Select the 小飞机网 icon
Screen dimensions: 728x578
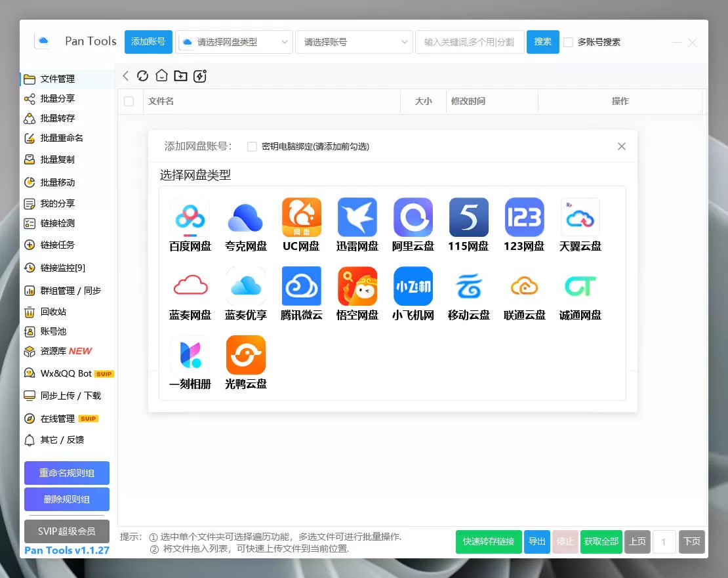click(413, 286)
